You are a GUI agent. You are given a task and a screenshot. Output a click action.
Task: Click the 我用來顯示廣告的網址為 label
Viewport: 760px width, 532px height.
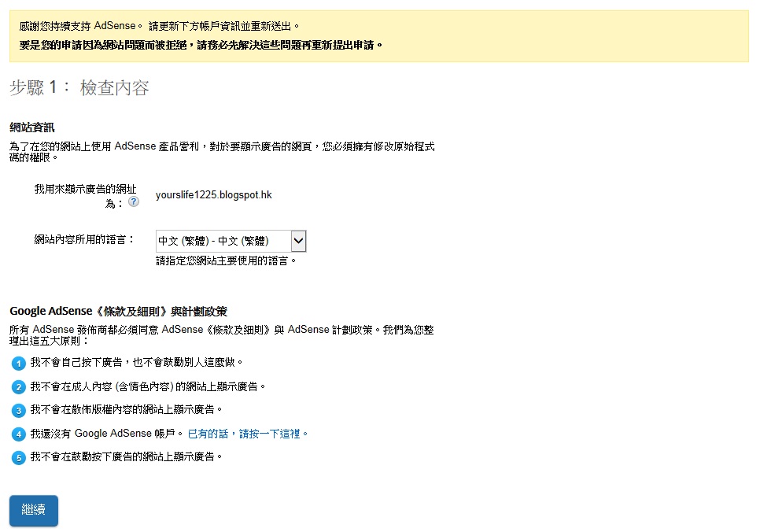pos(85,196)
